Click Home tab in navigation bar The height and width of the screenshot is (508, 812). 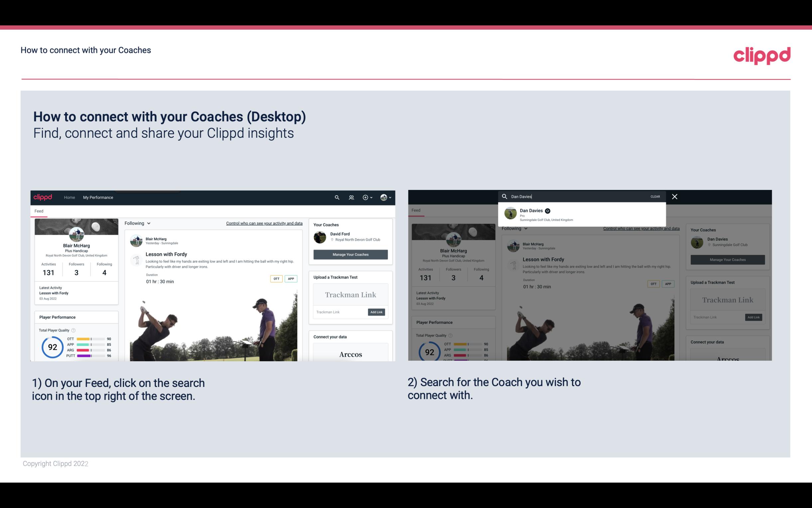[x=69, y=197]
